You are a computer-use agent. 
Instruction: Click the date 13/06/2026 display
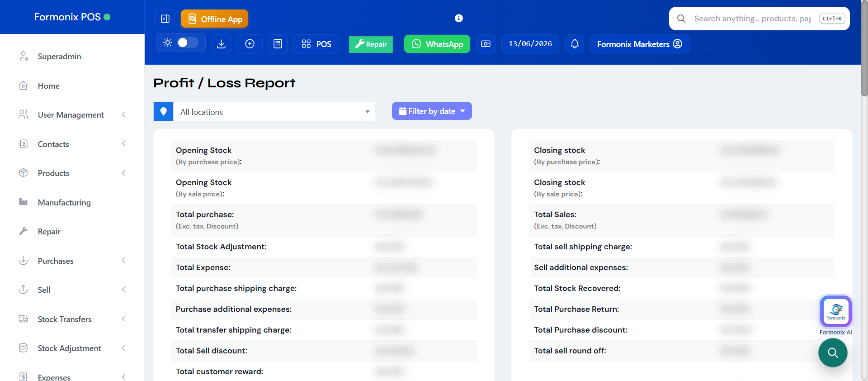(530, 44)
